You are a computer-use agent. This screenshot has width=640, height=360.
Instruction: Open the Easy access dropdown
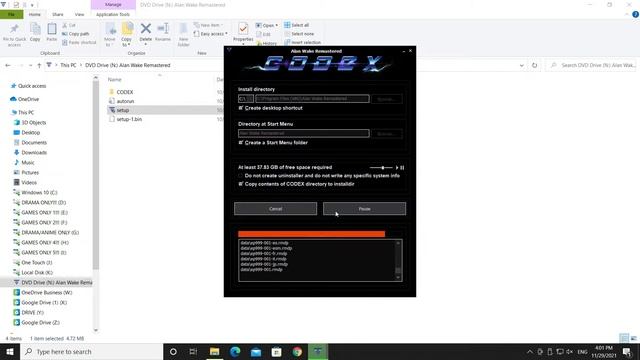tap(210, 34)
